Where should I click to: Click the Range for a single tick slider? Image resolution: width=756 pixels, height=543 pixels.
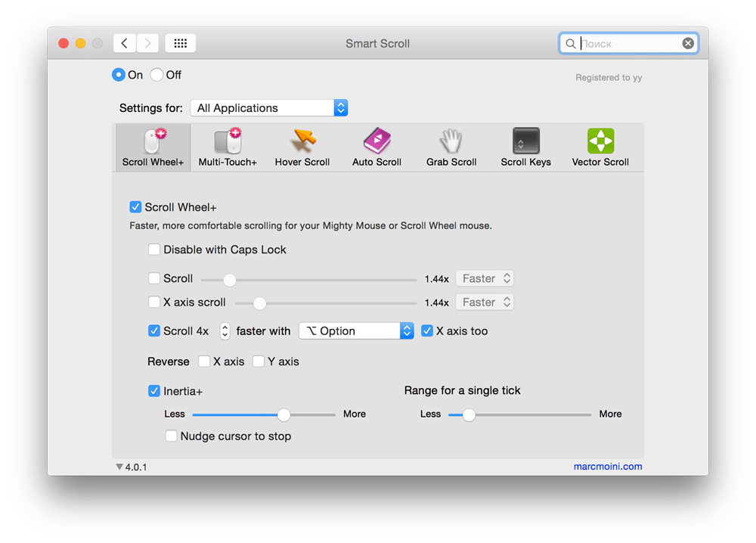tap(520, 414)
